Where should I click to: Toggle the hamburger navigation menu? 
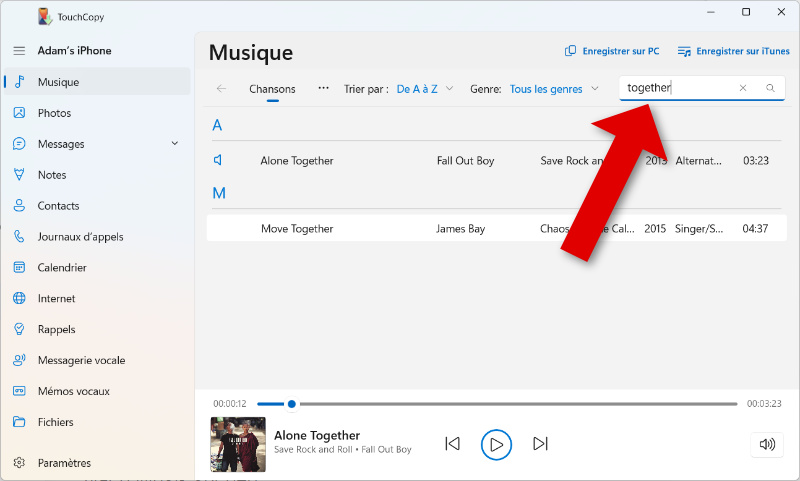pos(19,51)
